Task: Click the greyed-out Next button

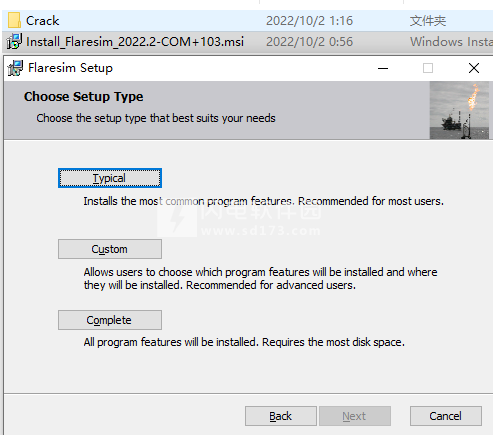Action: (x=355, y=416)
